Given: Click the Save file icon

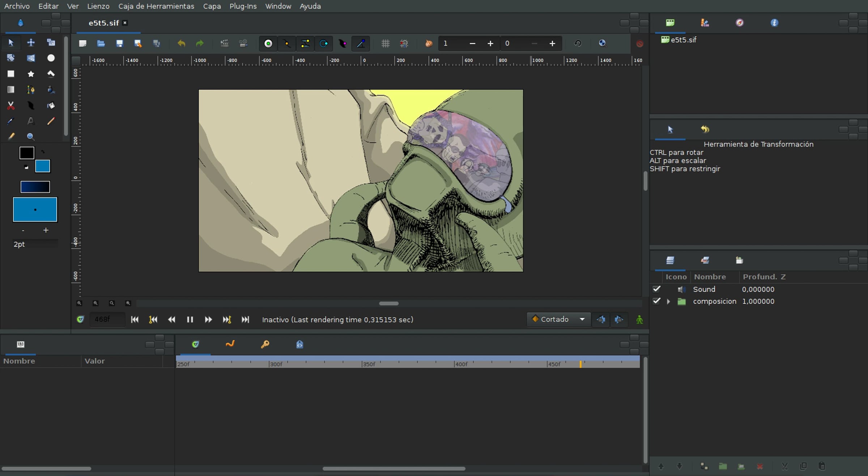Looking at the screenshot, I should (119, 44).
